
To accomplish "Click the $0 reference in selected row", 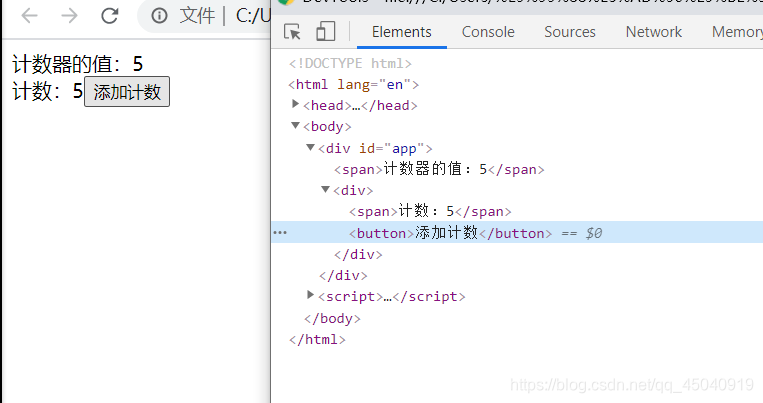I will [x=594, y=233].
